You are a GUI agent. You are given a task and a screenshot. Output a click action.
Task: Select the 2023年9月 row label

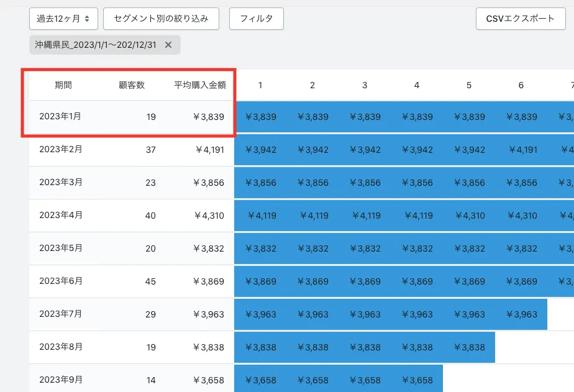pos(60,380)
